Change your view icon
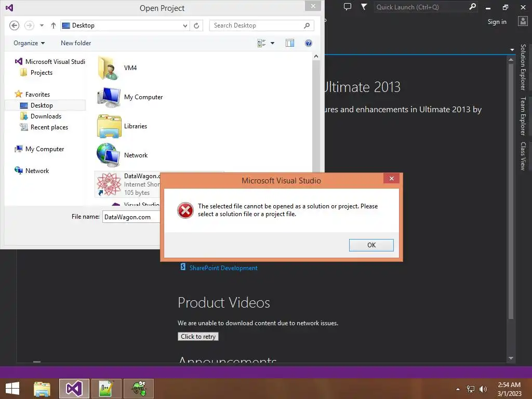Viewport: 532px width, 399px height. click(x=261, y=43)
